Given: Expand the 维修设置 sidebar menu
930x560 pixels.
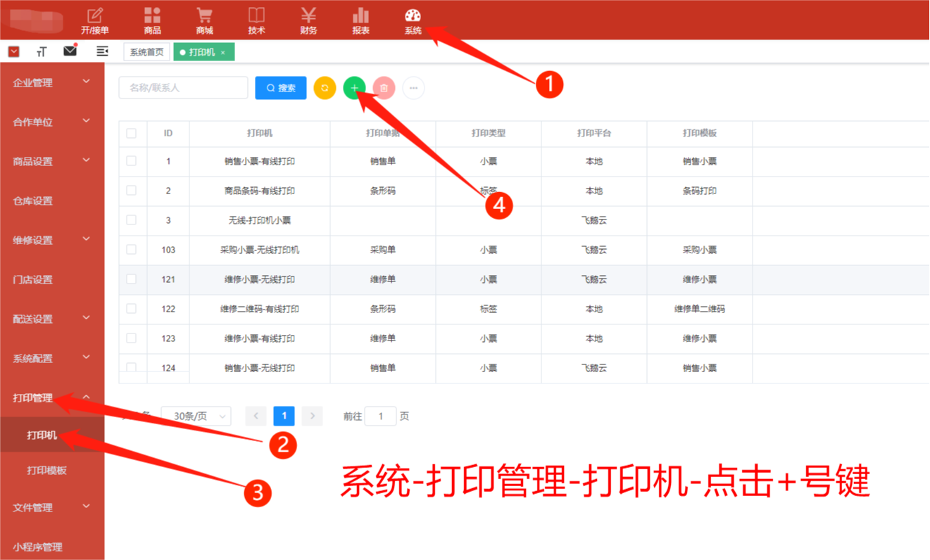Looking at the screenshot, I should (52, 240).
